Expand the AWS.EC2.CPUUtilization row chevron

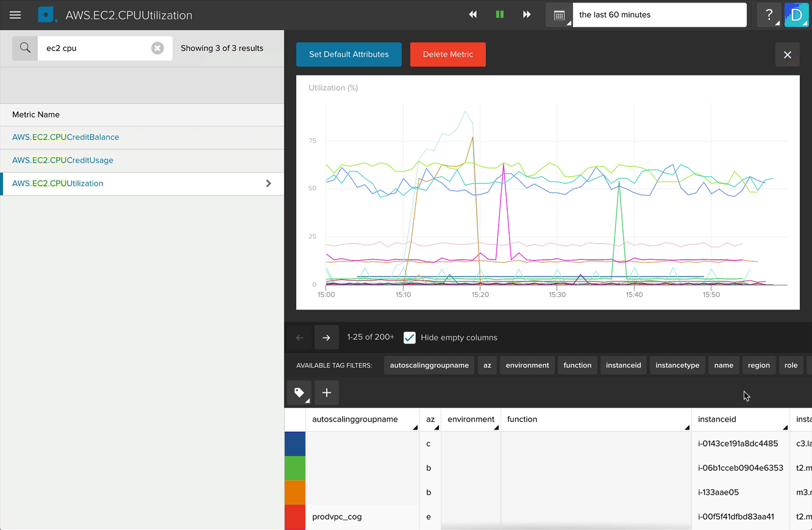point(268,183)
